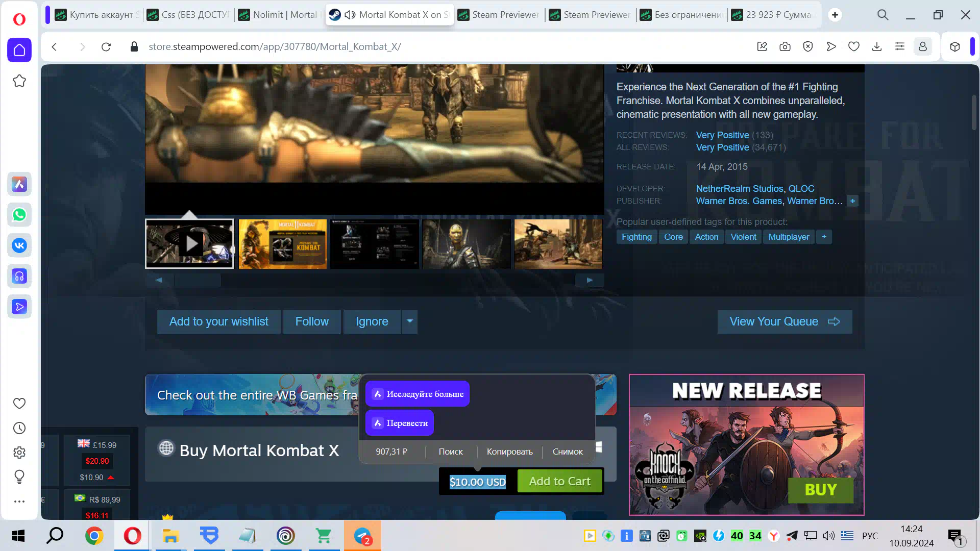Image resolution: width=980 pixels, height=551 pixels.
Task: Expand more publishers plus button
Action: coord(852,201)
